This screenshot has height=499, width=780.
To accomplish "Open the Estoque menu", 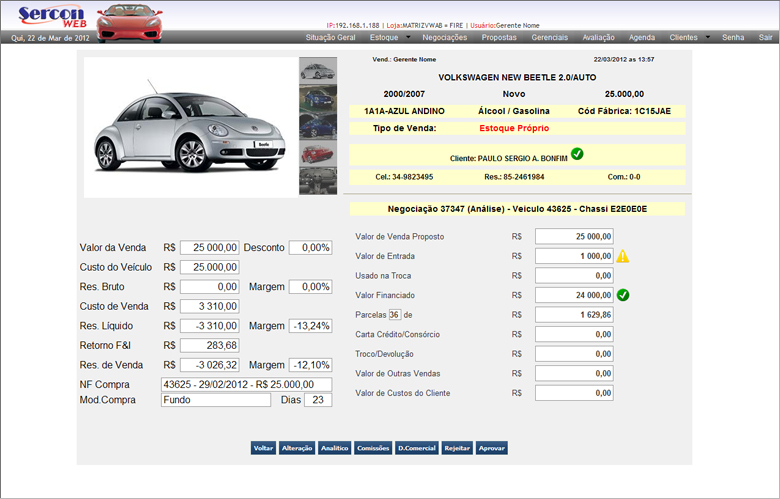I will pos(384,37).
